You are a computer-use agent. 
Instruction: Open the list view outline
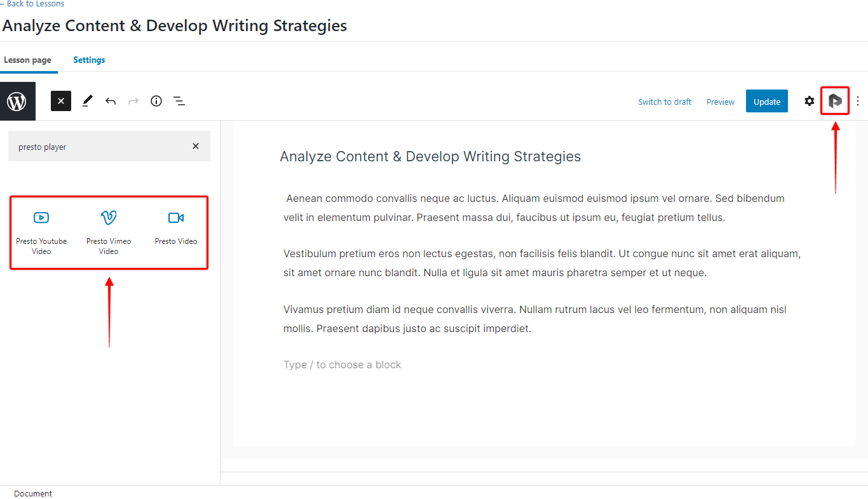click(179, 101)
